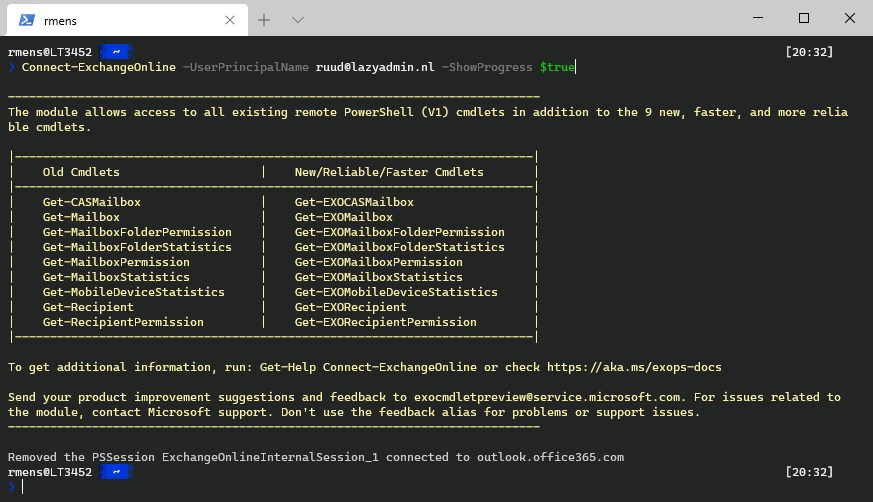This screenshot has width=873, height=502.
Task: Click Get-EXOCASMailbox entry
Action: tap(354, 202)
